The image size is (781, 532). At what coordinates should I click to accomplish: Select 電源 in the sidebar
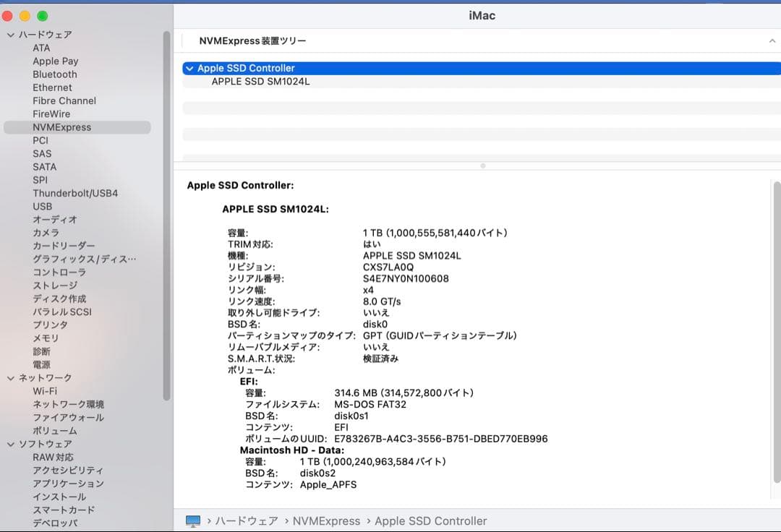click(41, 365)
